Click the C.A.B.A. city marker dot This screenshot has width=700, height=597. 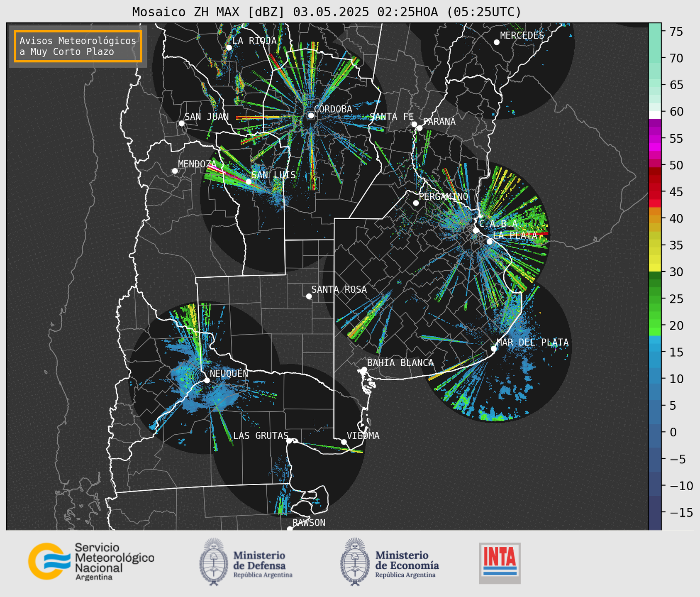476,230
